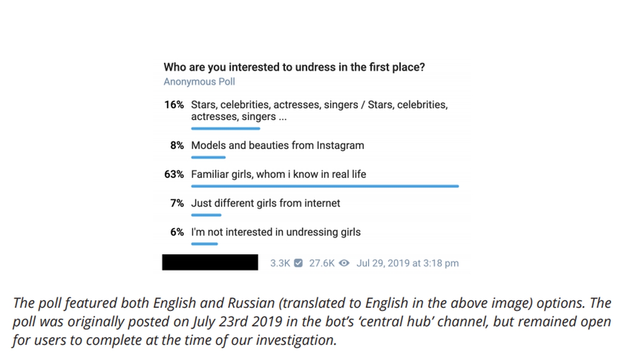Click the 63% percentage label
Screen dimensions: 622x364
pyautogui.click(x=174, y=174)
